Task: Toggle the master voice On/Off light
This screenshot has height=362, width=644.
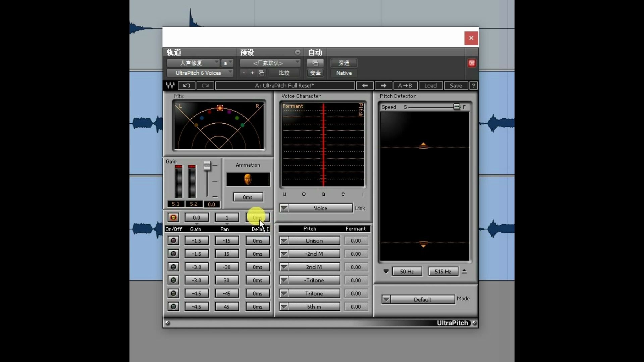Action: [x=173, y=217]
